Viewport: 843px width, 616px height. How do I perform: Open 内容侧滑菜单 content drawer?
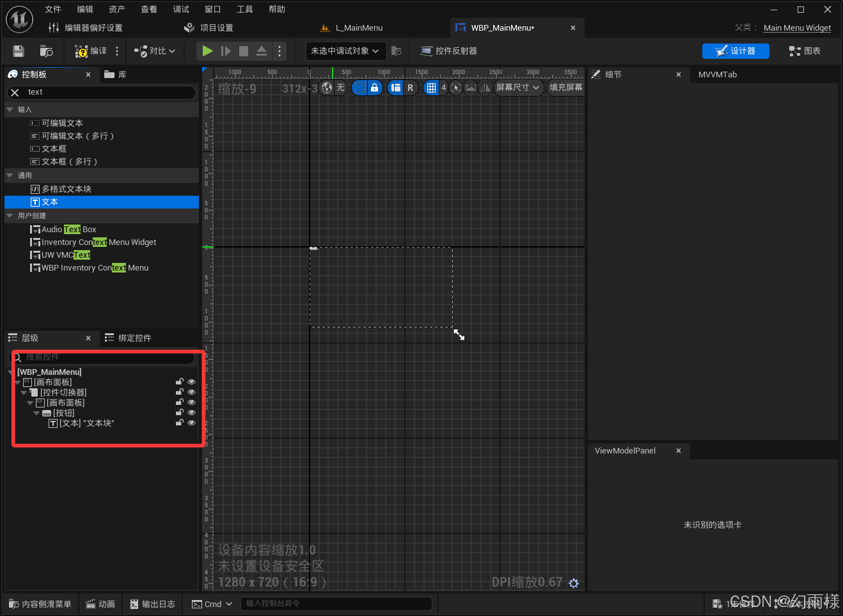point(40,604)
